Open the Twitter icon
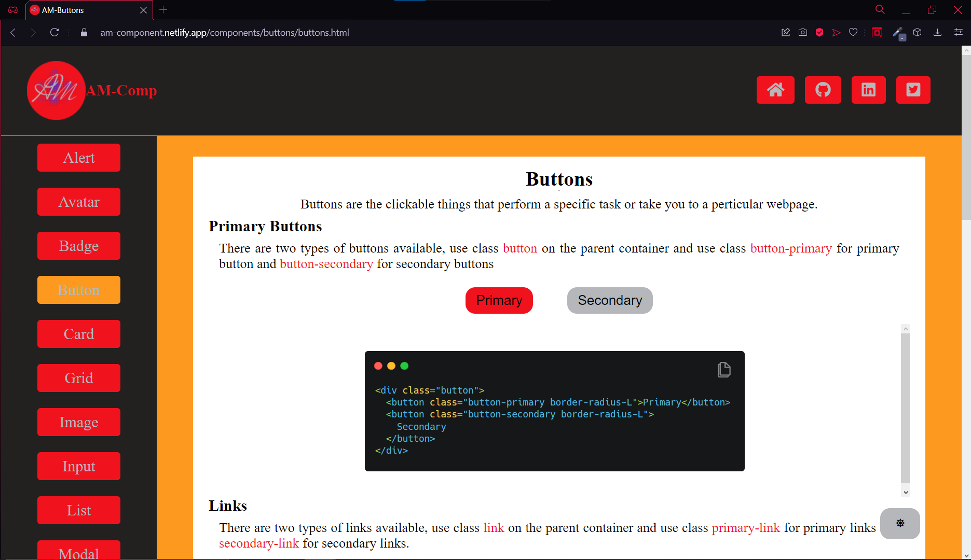The width and height of the screenshot is (971, 560). 913,90
